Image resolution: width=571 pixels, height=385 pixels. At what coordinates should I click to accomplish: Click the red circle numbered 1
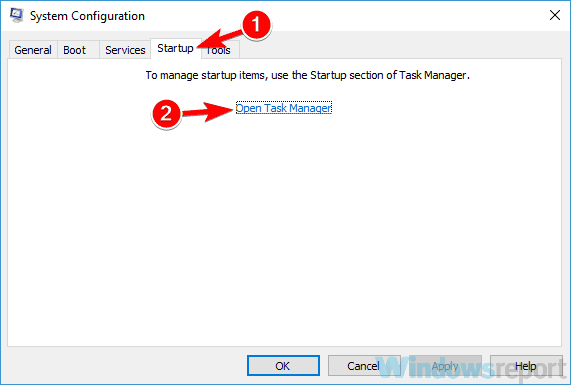click(256, 25)
